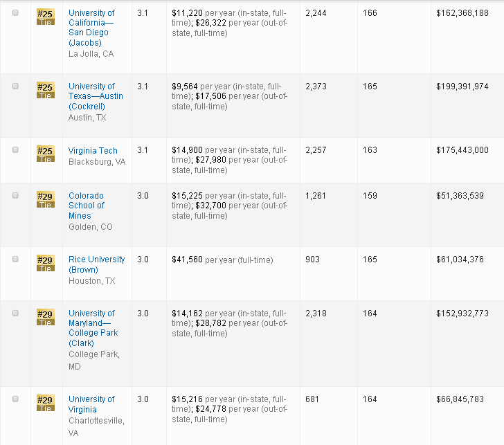504x445 pixels.
Task: Select checkbox for University of Texas—Austin
Action: point(15,86)
